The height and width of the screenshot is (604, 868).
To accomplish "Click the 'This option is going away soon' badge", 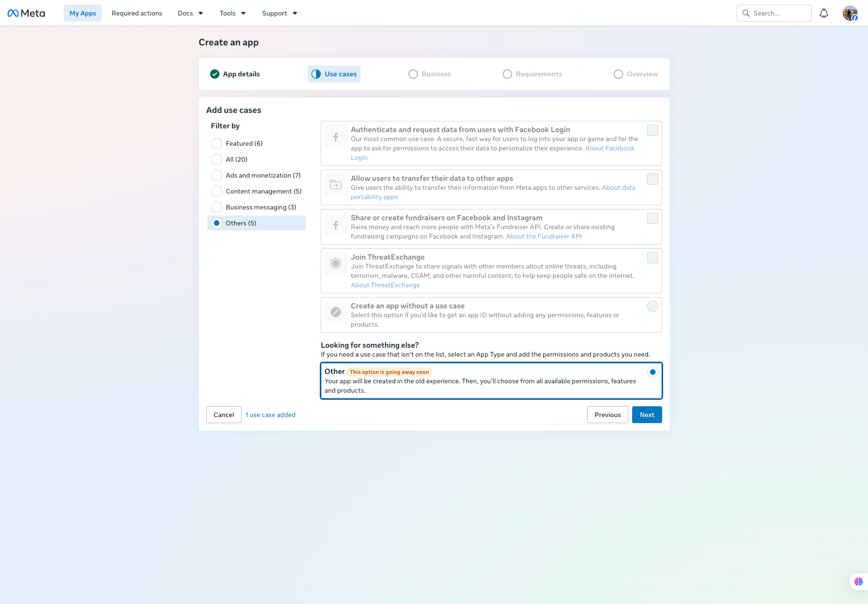I will [x=389, y=372].
